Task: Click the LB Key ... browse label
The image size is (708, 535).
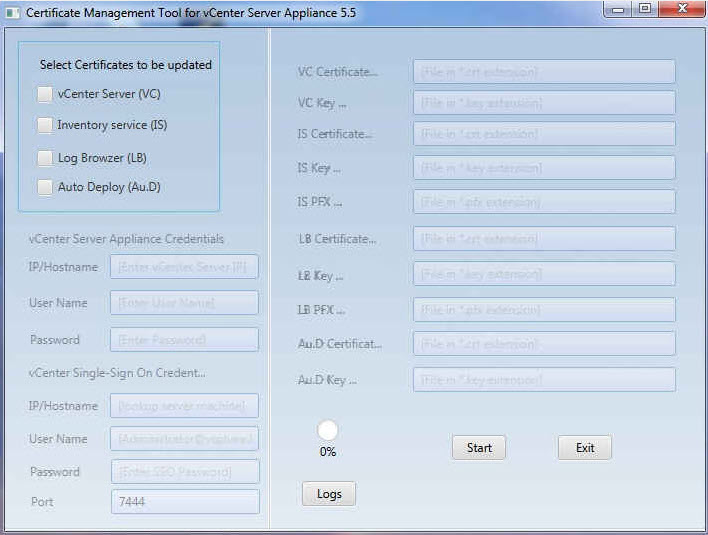Action: click(x=321, y=275)
